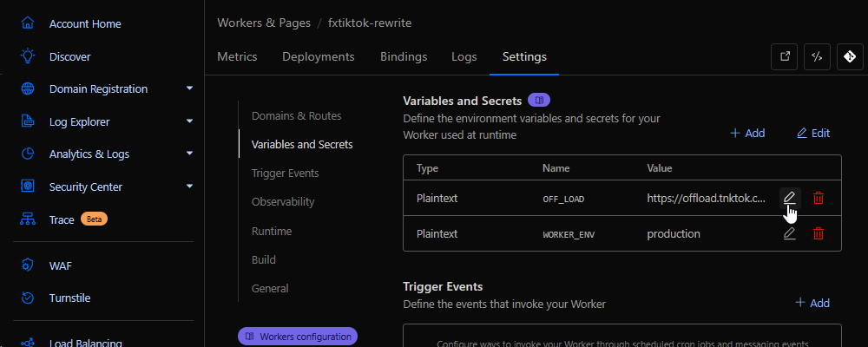The height and width of the screenshot is (347, 868).
Task: Jump to Trigger Events in settings nav
Action: tap(285, 173)
